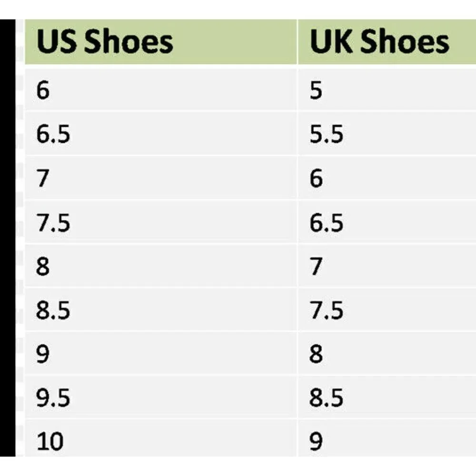
Task: Select the UK size 7 cell
Action: point(387,266)
